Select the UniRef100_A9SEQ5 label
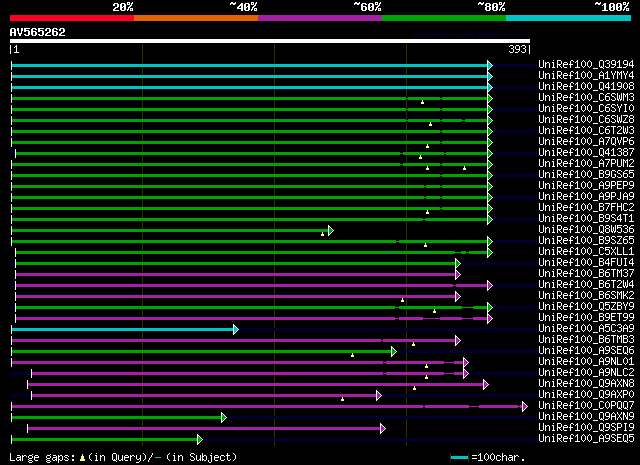The width and height of the screenshot is (640, 465). tap(586, 439)
